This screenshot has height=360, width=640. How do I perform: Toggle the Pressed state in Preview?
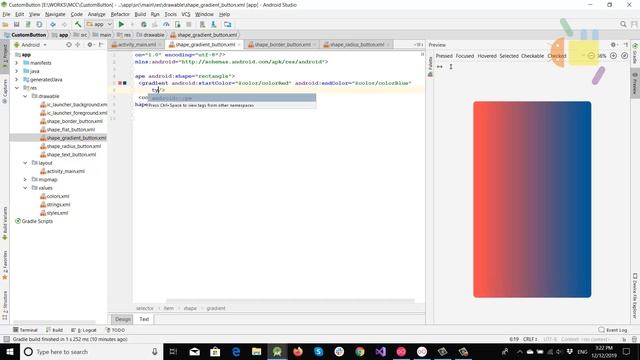coord(444,56)
